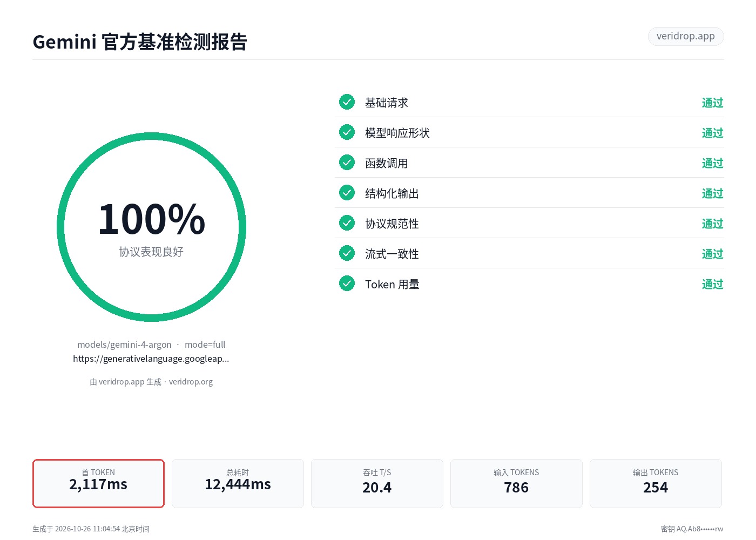
Task: Click the 密钥 AQ.Ab8••••••rw text
Action: click(692, 529)
